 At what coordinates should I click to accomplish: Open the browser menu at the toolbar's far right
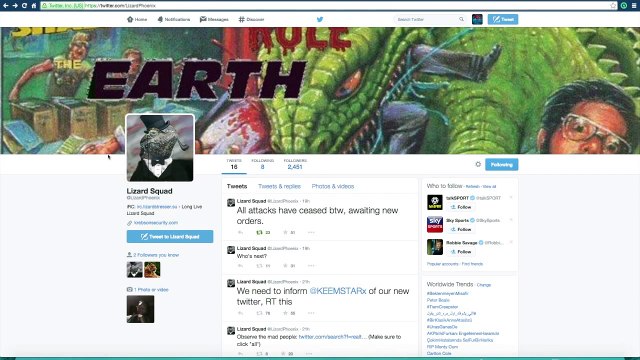pyautogui.click(x=634, y=5)
